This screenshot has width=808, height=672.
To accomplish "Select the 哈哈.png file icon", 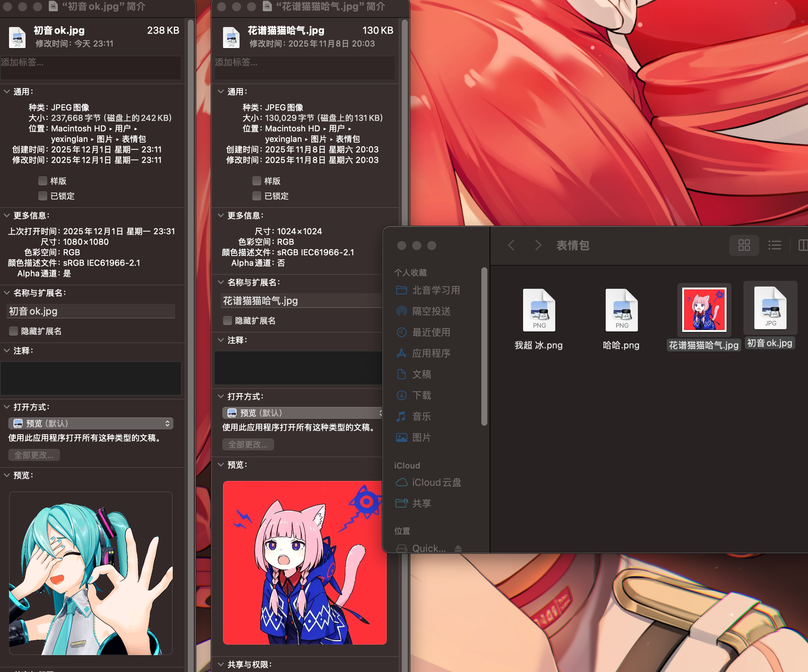I will tap(621, 310).
